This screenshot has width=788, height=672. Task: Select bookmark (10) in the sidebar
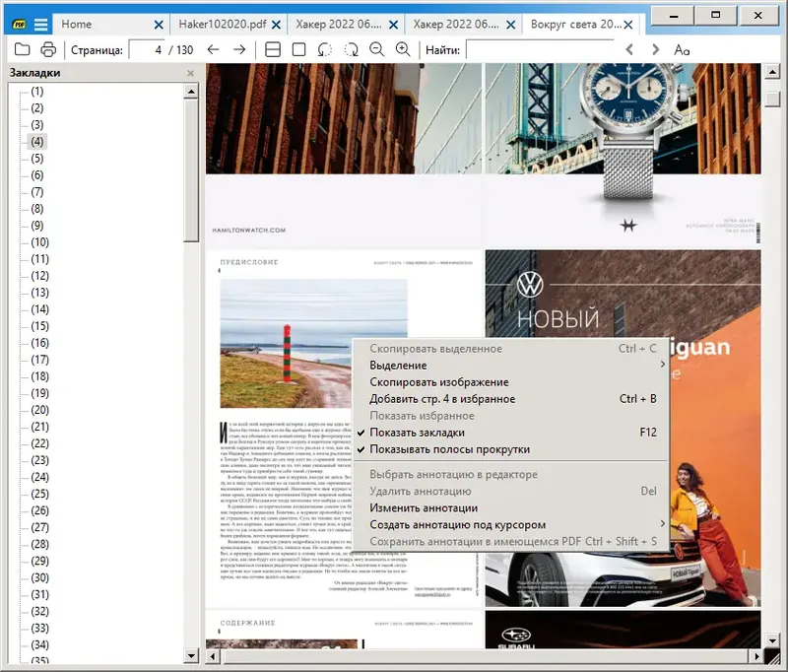click(39, 242)
